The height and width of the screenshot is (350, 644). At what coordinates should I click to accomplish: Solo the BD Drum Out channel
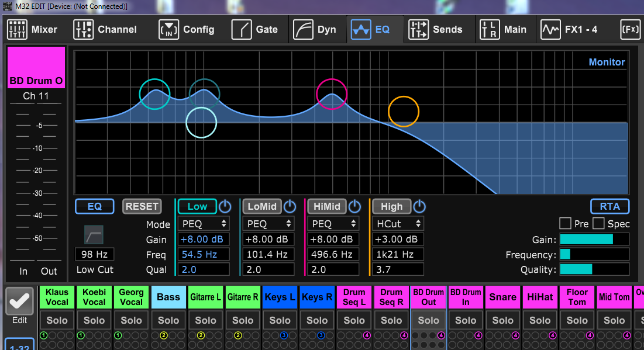428,320
